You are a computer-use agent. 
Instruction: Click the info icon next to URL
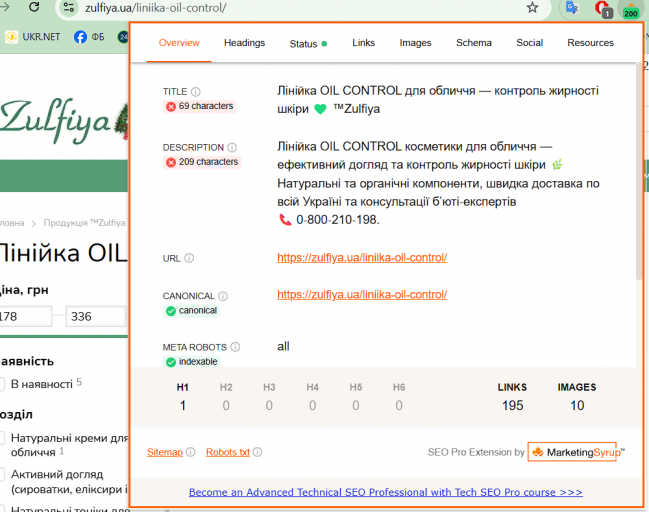(x=189, y=258)
